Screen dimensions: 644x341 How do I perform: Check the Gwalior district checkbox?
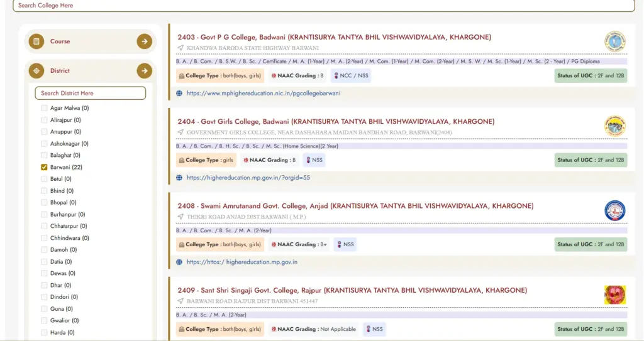(x=44, y=320)
